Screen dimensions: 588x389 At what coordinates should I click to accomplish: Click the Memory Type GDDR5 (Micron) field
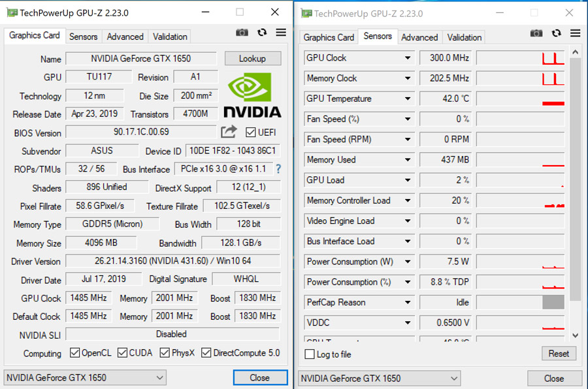(x=112, y=224)
